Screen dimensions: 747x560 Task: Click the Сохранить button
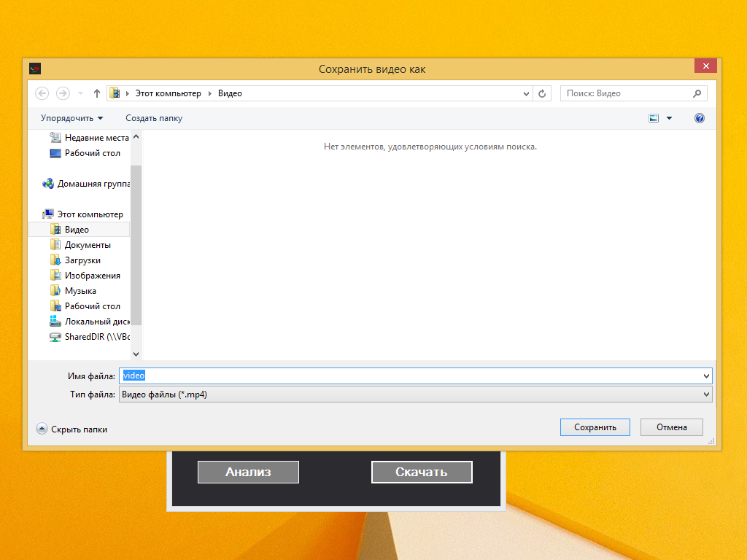pos(595,427)
